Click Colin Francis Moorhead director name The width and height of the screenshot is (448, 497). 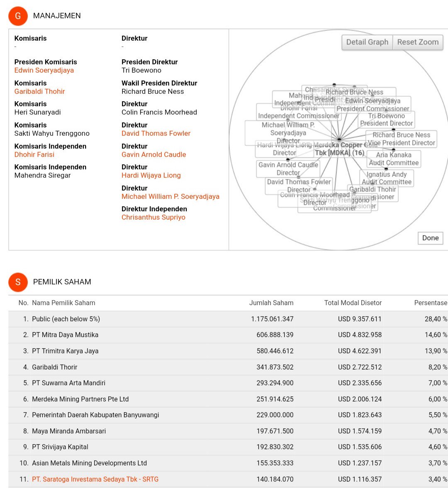point(159,113)
